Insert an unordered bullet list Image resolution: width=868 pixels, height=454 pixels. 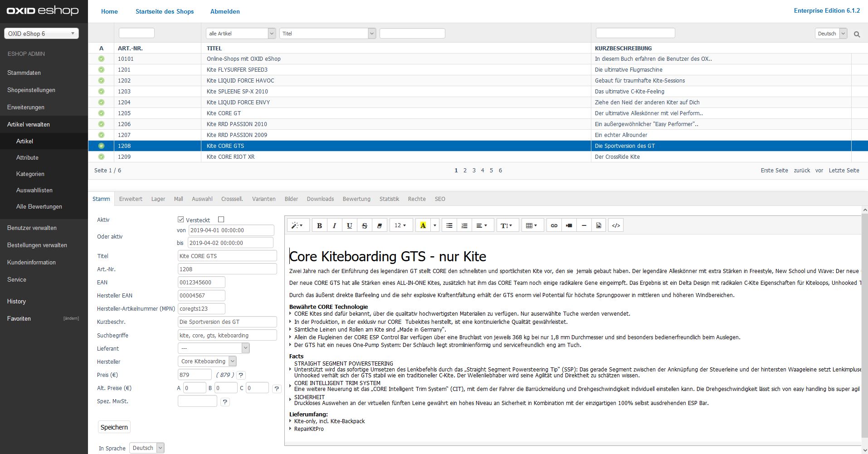(x=449, y=225)
